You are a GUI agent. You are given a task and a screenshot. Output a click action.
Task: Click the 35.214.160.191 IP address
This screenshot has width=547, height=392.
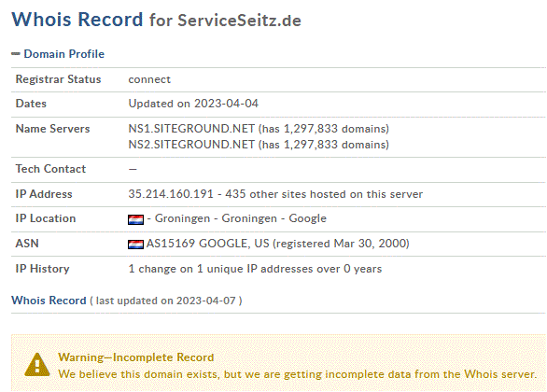(171, 194)
